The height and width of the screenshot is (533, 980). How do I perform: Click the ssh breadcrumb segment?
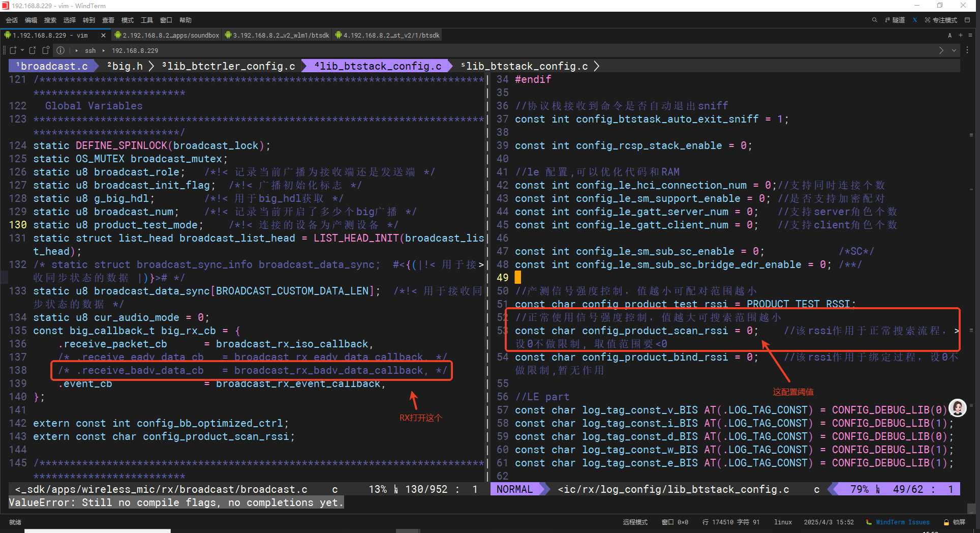pos(90,51)
